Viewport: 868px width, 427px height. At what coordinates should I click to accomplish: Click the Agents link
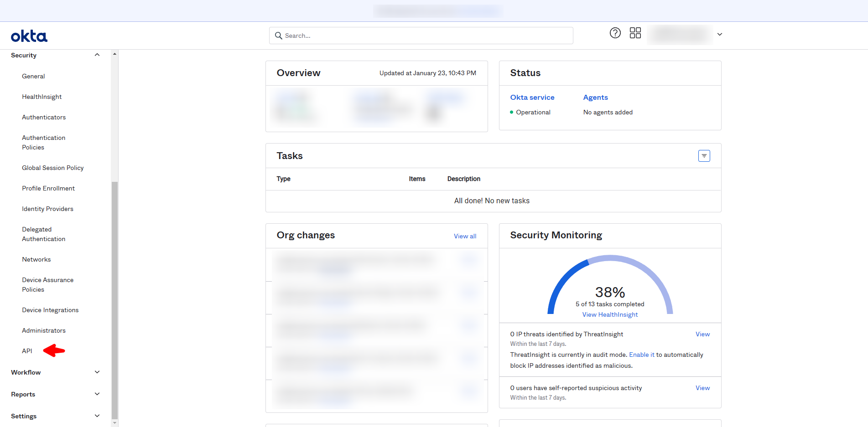point(595,98)
